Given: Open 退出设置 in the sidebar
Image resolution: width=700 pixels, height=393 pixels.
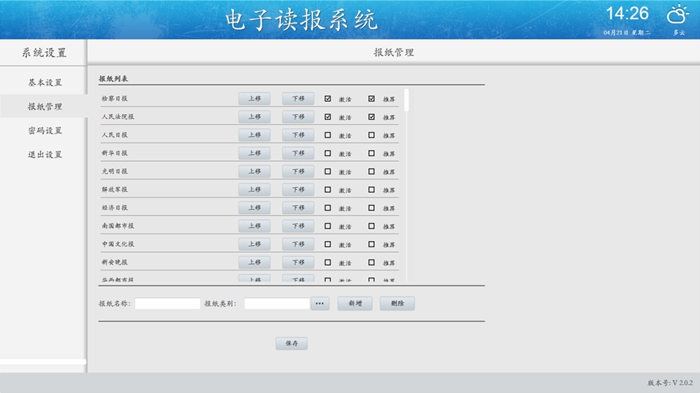Looking at the screenshot, I should [x=45, y=155].
